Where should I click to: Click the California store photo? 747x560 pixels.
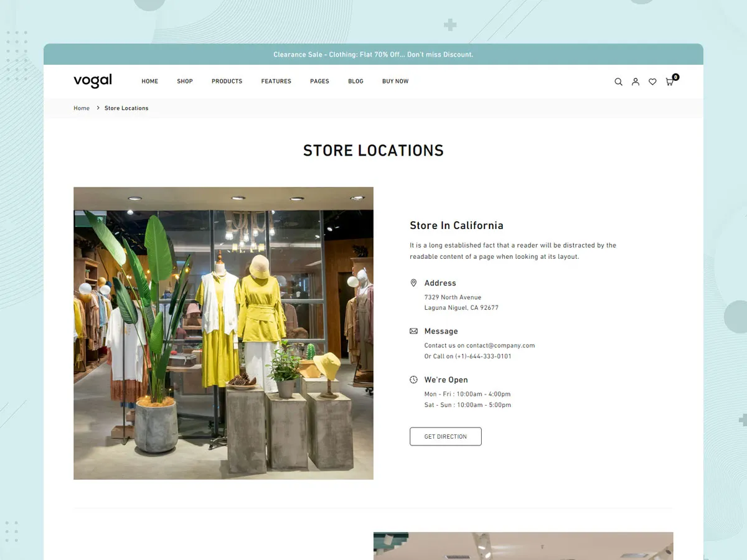[x=223, y=332]
